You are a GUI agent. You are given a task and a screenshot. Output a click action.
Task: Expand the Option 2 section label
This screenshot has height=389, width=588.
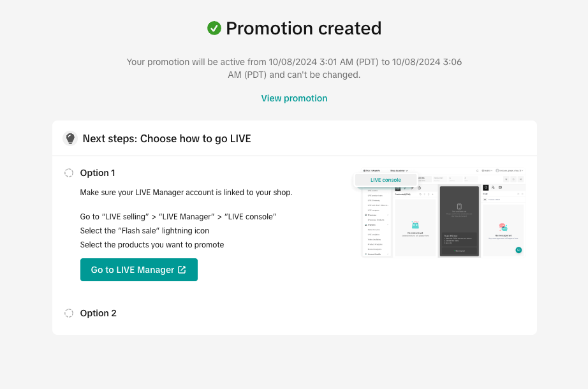pyautogui.click(x=98, y=313)
